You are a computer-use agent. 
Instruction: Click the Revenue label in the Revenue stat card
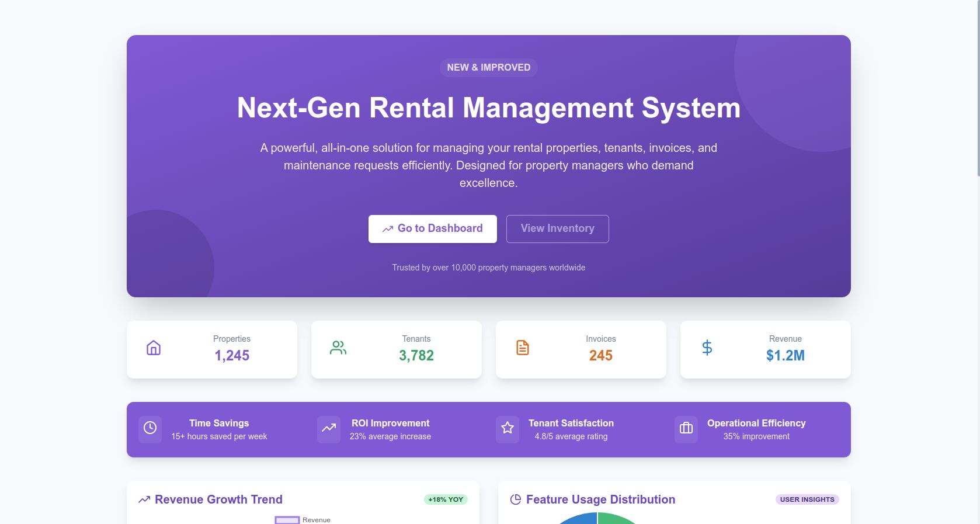coord(786,339)
